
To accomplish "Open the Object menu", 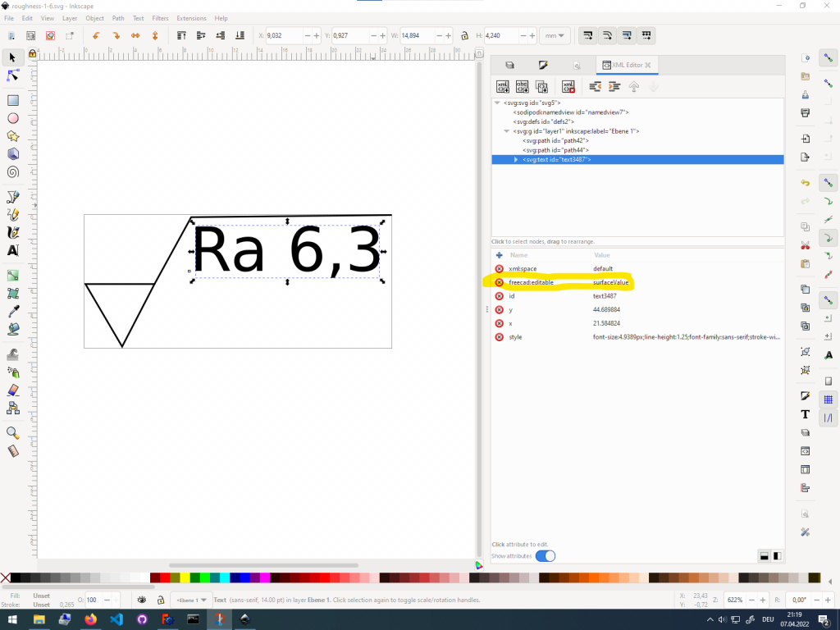I will click(x=95, y=18).
